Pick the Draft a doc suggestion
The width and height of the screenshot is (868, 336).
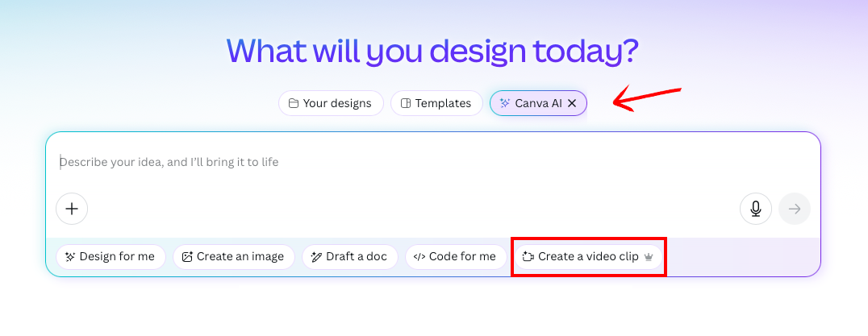point(350,257)
